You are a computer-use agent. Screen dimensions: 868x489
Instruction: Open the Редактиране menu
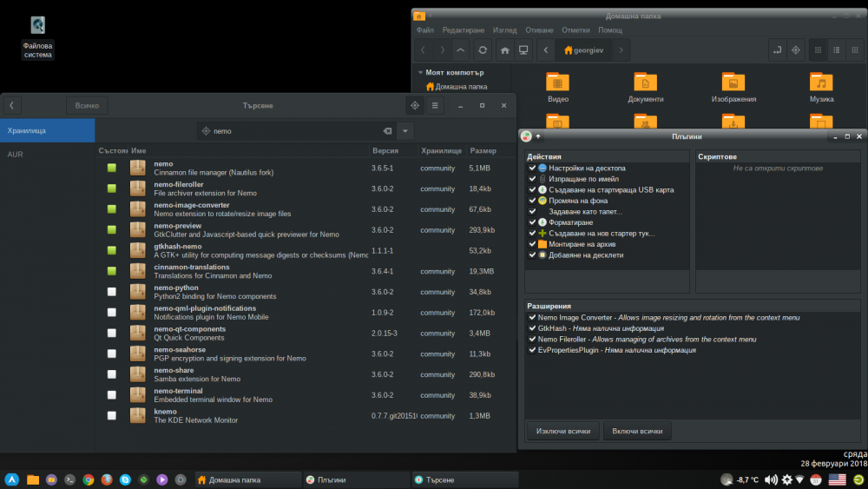[464, 30]
